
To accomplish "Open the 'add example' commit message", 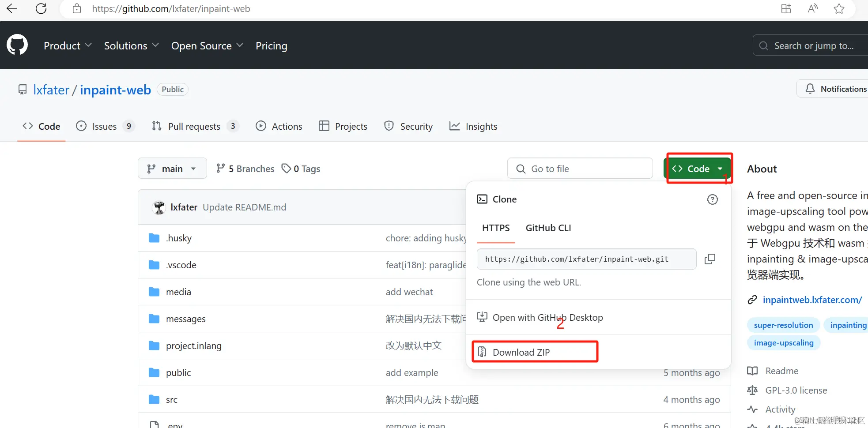I will (412, 373).
